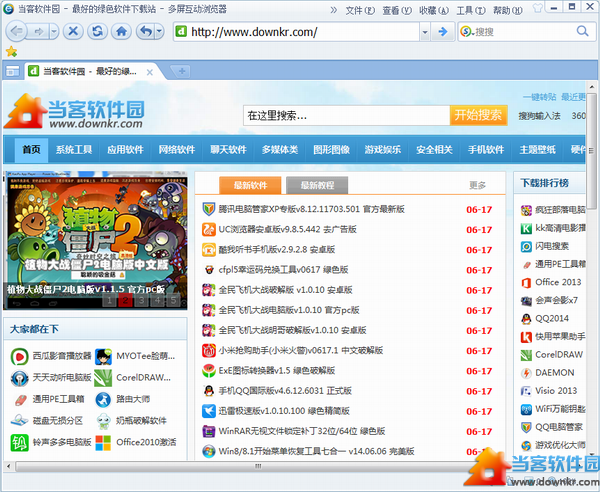Viewport: 600px width, 492px height.
Task: Reload the page with refresh icon
Action: coord(97,31)
